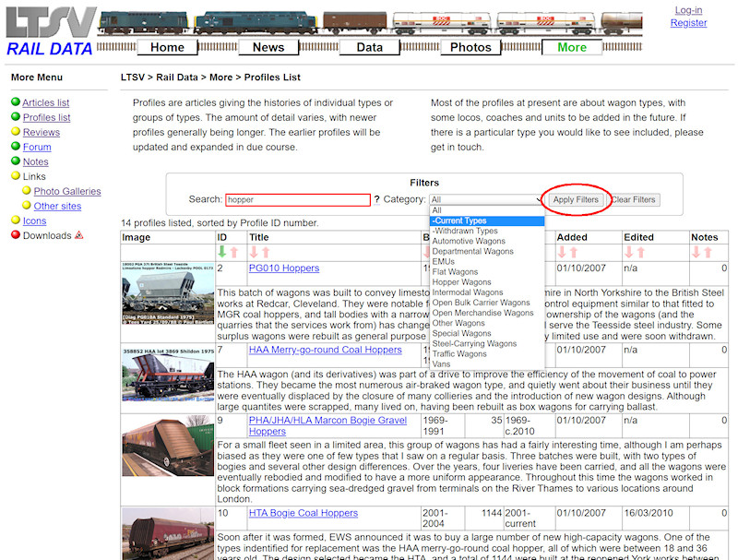
Task: Sort Added column with its up arrow
Action: coord(575,252)
